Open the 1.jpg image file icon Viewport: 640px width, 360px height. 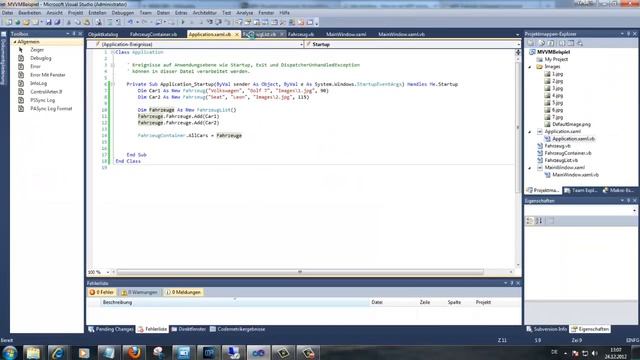tap(547, 74)
